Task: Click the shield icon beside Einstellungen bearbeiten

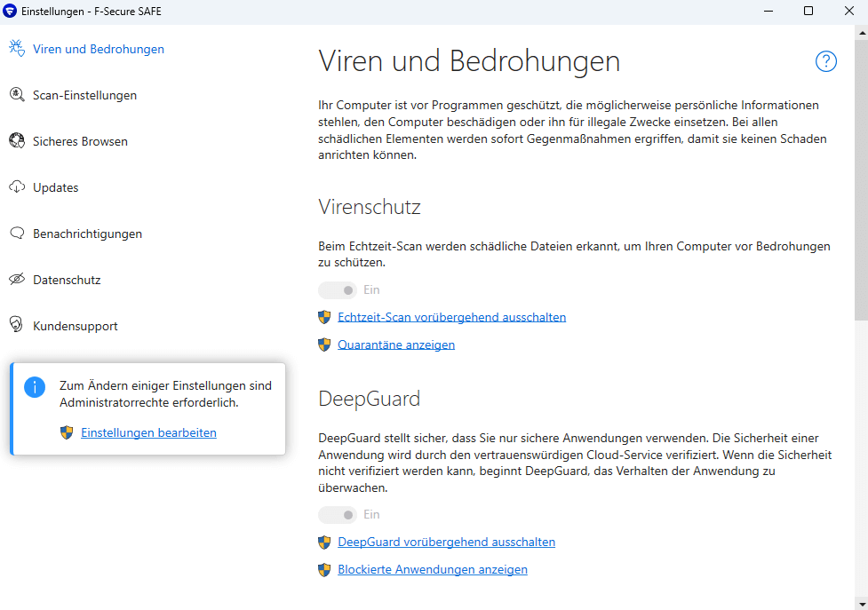Action: 67,433
